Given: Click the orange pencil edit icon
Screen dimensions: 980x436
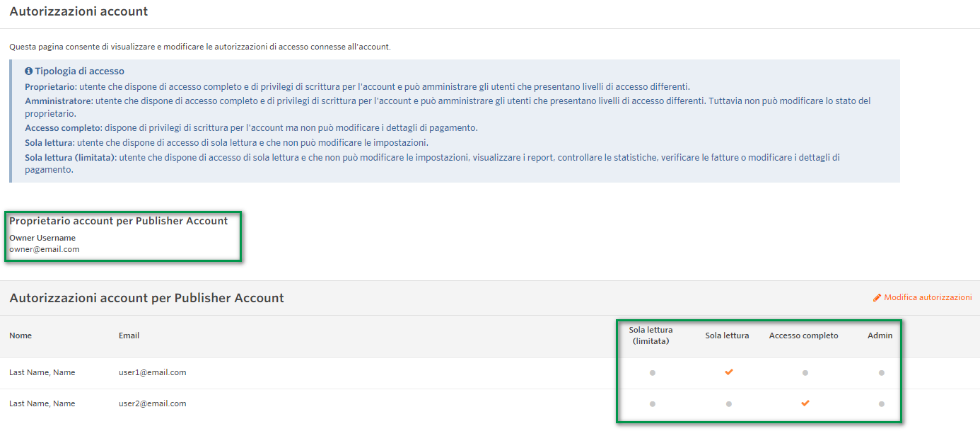Looking at the screenshot, I should click(877, 298).
